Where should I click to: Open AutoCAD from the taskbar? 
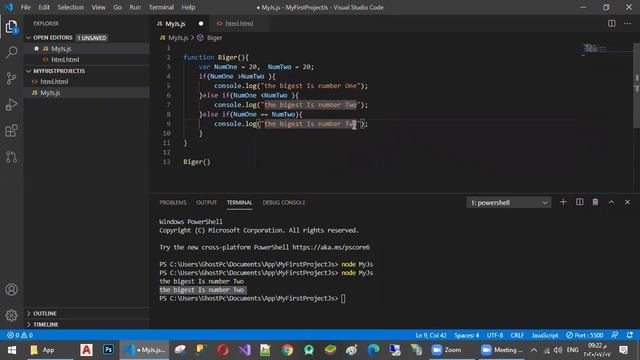coord(86,350)
